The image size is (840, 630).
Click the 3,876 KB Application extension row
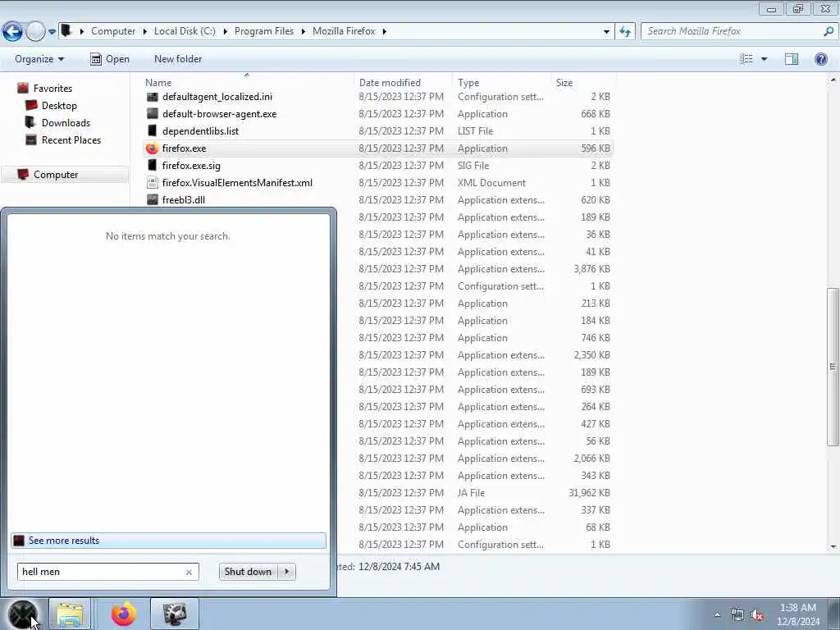click(475, 269)
